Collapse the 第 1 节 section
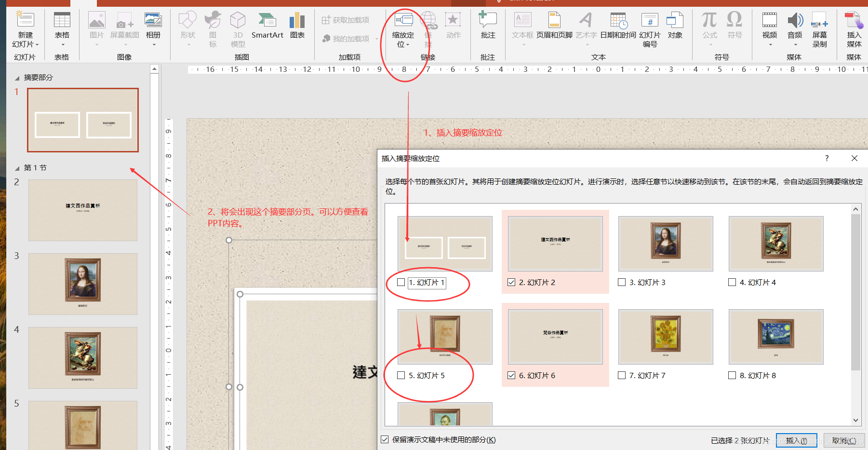Image resolution: width=868 pixels, height=450 pixels. click(x=17, y=168)
